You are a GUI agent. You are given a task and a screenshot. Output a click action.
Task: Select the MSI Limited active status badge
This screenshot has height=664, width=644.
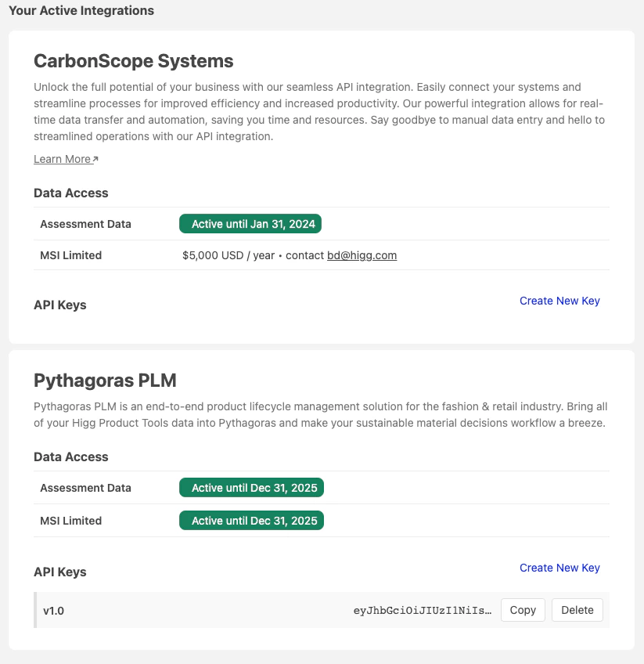point(251,520)
